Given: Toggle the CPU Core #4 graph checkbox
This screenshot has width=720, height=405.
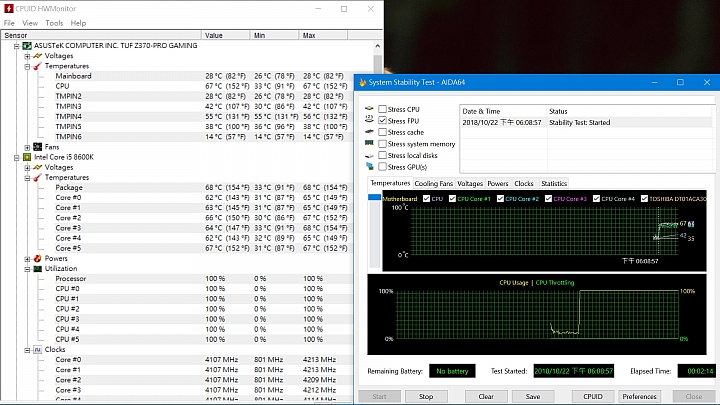Looking at the screenshot, I should 596,198.
